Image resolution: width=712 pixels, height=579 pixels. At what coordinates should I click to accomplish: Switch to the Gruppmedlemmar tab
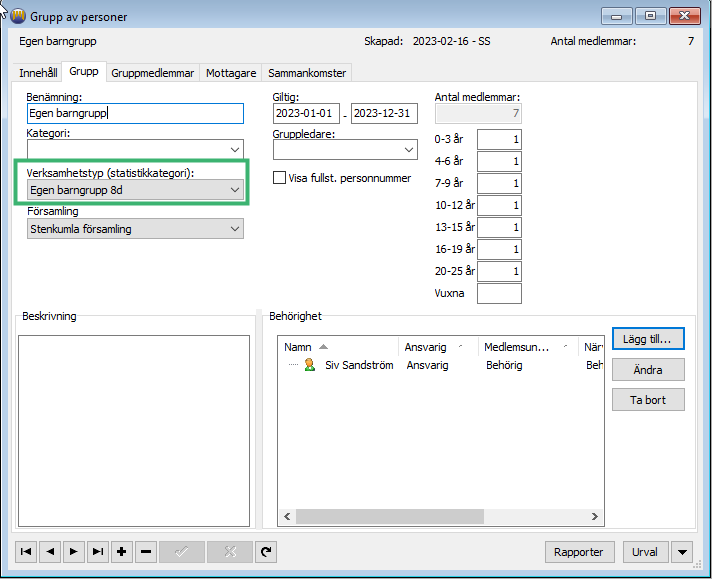click(x=153, y=73)
